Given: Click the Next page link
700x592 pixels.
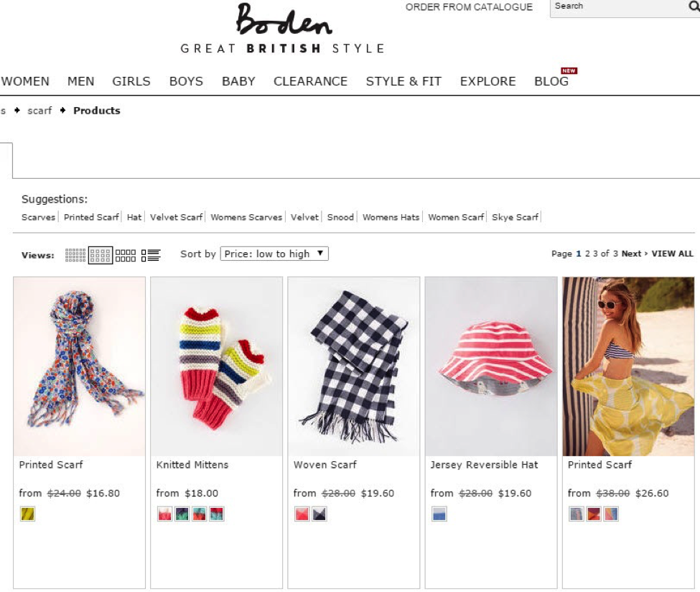Looking at the screenshot, I should [631, 254].
